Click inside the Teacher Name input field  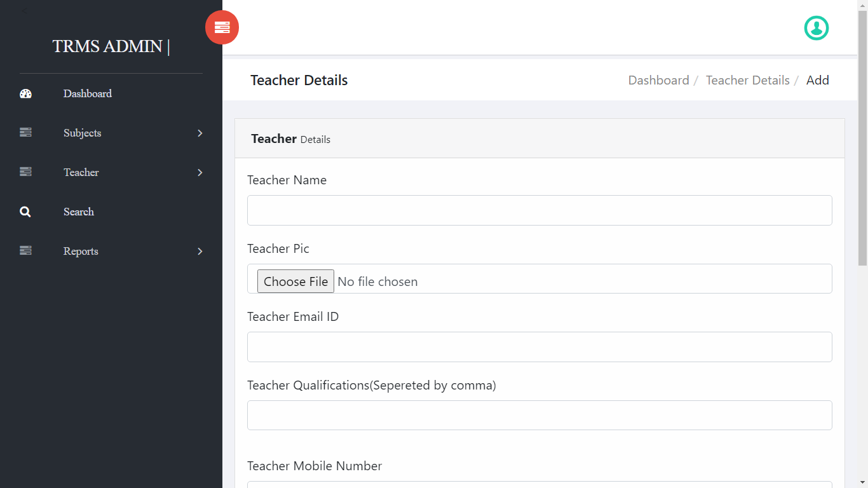[x=539, y=210]
